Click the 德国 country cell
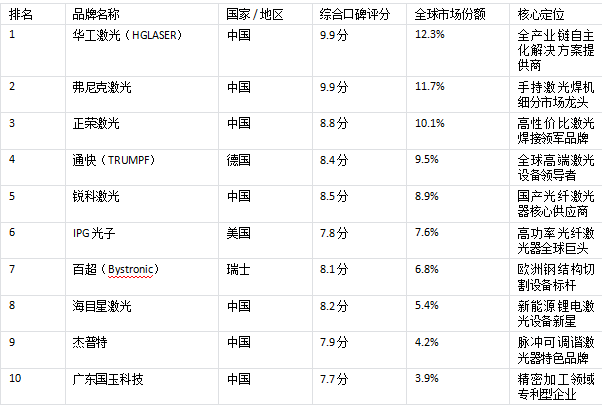The width and height of the screenshot is (602, 405). tap(238, 159)
